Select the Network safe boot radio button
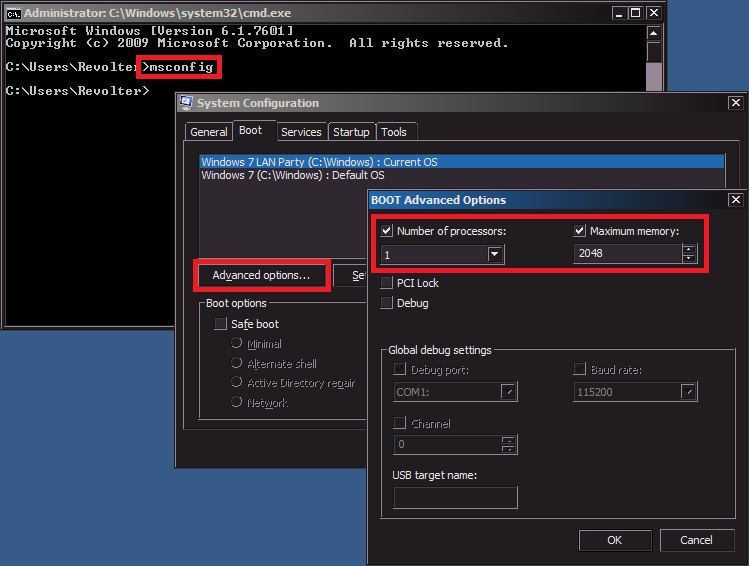Image resolution: width=749 pixels, height=566 pixels. [x=236, y=402]
